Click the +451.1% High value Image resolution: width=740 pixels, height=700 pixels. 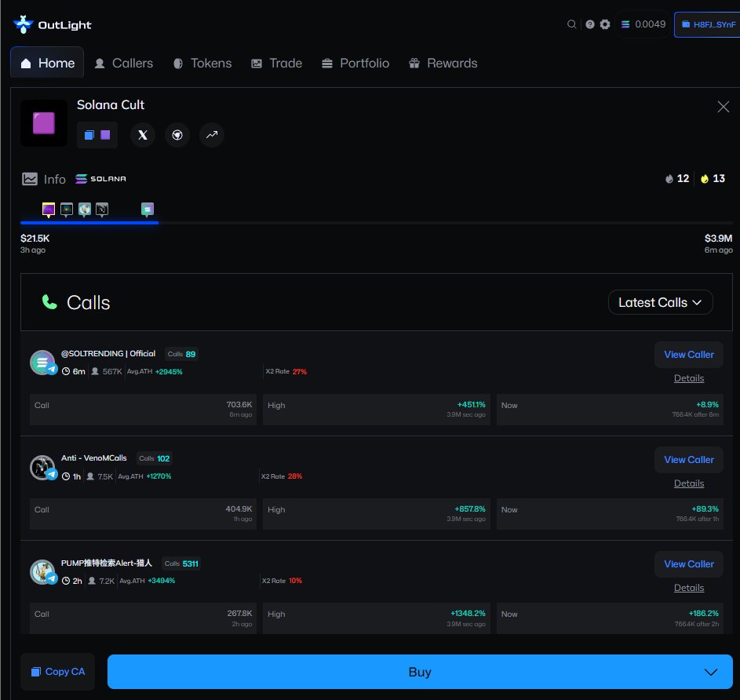[x=471, y=404]
